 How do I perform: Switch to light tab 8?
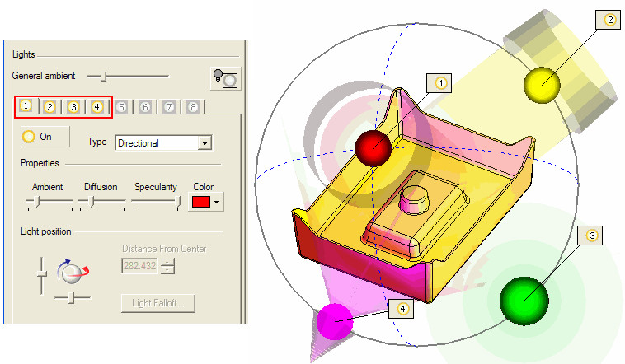tap(193, 107)
